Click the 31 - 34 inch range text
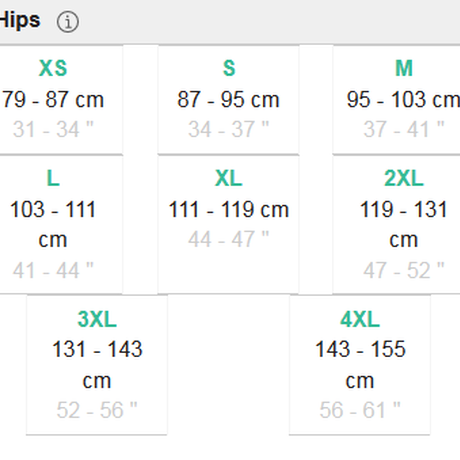 point(53,129)
